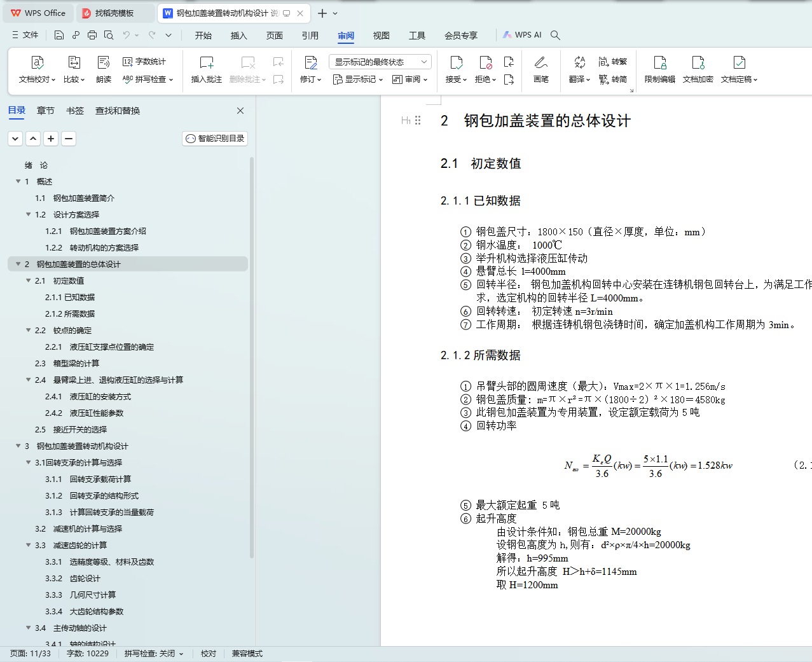The image size is (812, 662).
Task: Go to '3.2 减速机的计算与选择' in outline
Action: pyautogui.click(x=78, y=528)
